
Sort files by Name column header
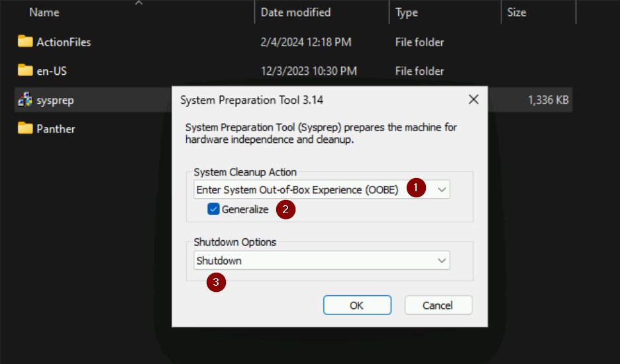tap(44, 13)
